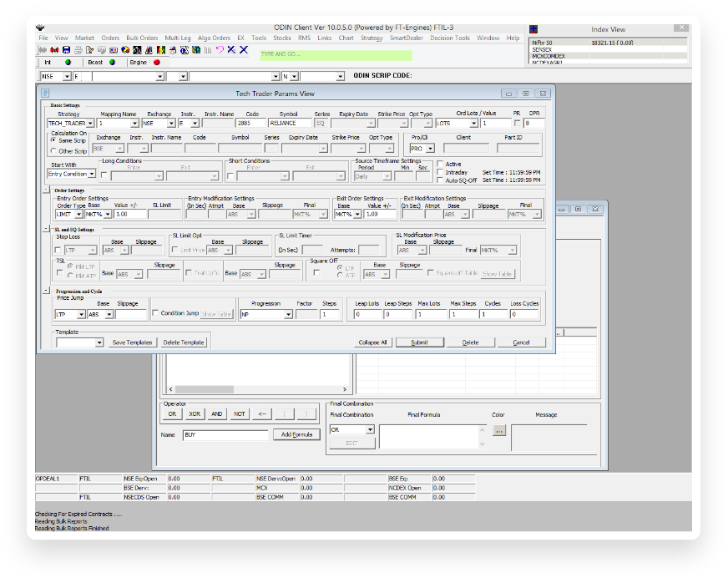Click the Add Formula button
The width and height of the screenshot is (728, 578).
[296, 435]
